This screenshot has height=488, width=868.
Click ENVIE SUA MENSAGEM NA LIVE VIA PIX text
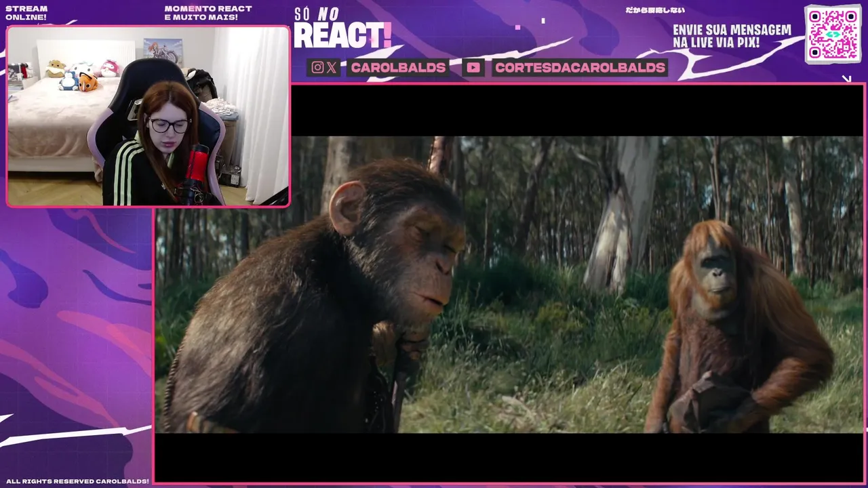tap(732, 37)
